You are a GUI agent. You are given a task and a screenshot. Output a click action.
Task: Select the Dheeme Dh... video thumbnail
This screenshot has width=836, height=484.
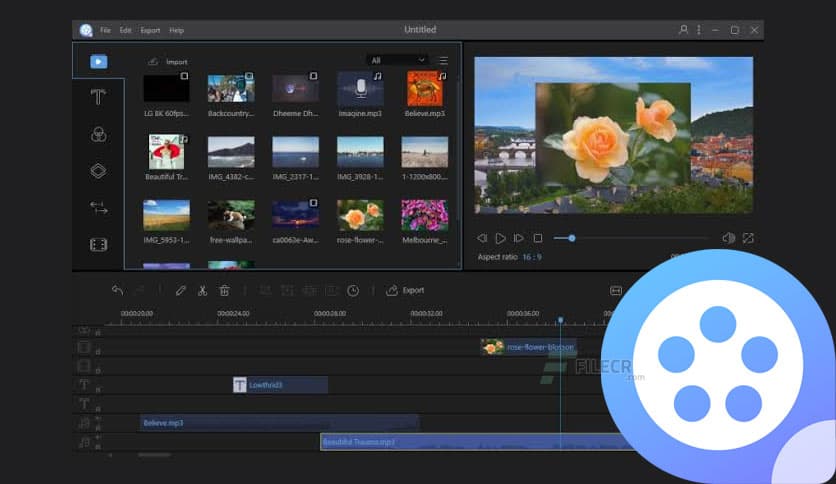pos(295,88)
